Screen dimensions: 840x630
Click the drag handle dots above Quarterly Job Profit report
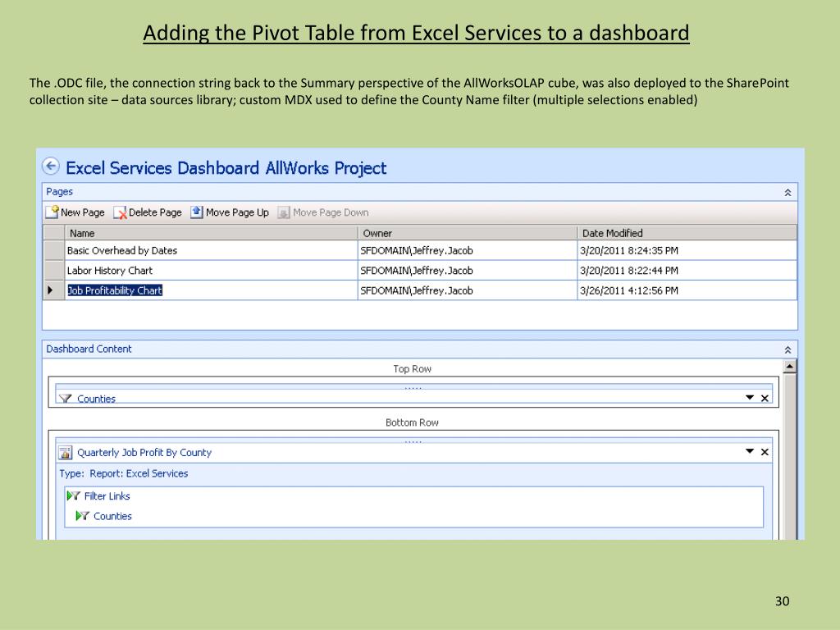(413, 441)
